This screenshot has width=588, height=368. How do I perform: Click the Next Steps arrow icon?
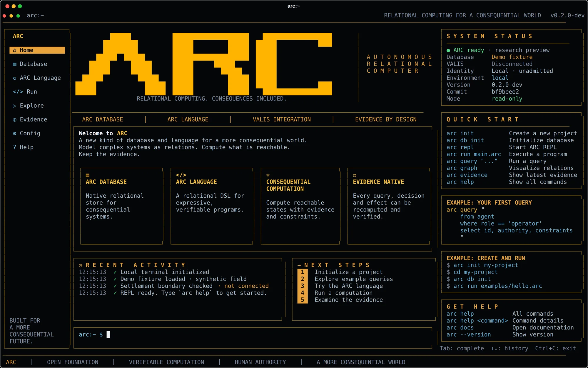coord(299,265)
